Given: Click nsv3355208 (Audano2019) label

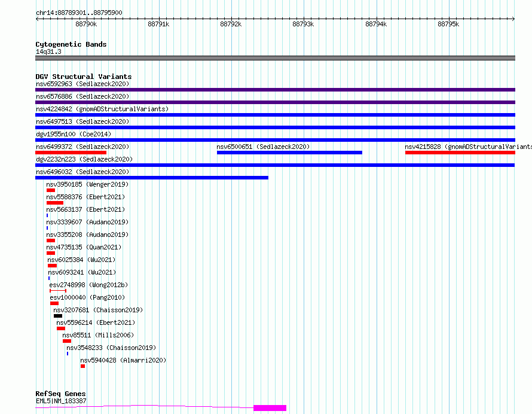Looking at the screenshot, I should 87,235.
